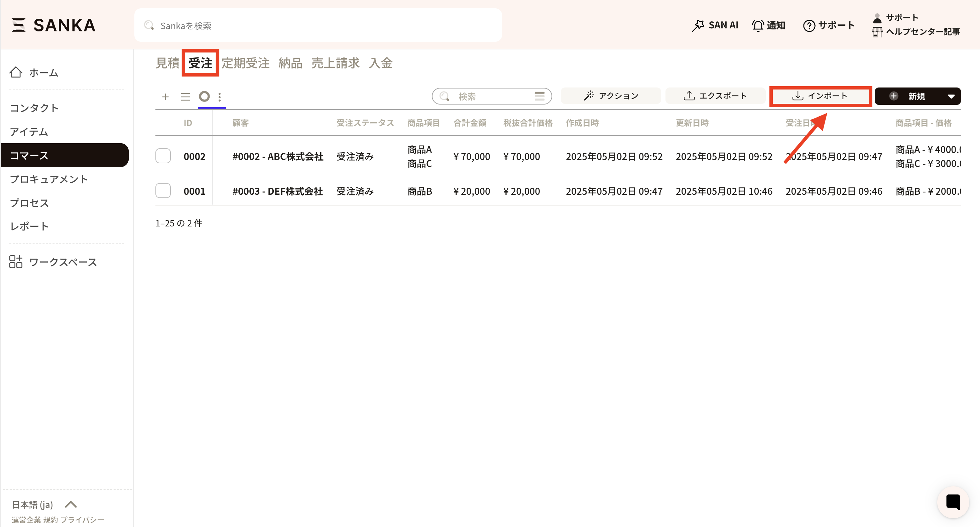The height and width of the screenshot is (527, 980).
Task: Open the chat widget bubble
Action: click(953, 502)
